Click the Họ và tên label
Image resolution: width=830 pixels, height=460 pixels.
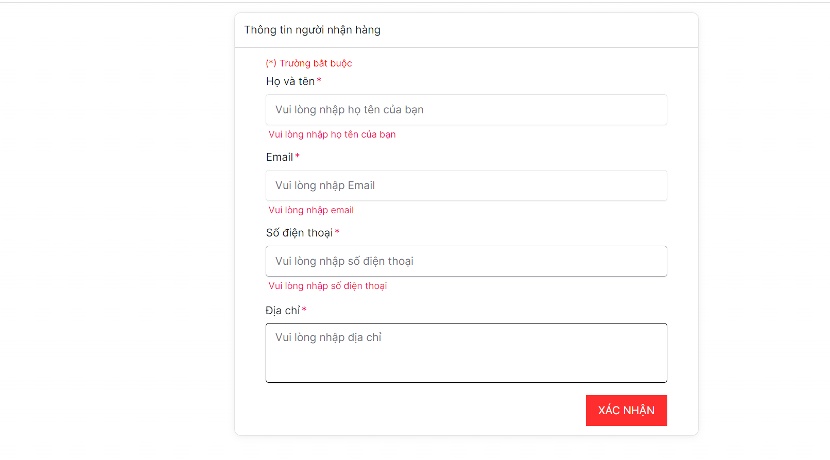pos(290,82)
